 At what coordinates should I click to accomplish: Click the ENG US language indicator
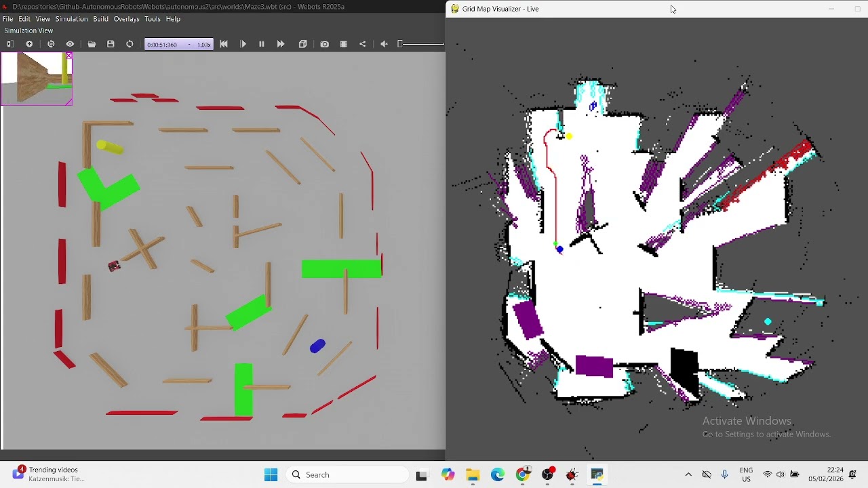[x=747, y=474]
